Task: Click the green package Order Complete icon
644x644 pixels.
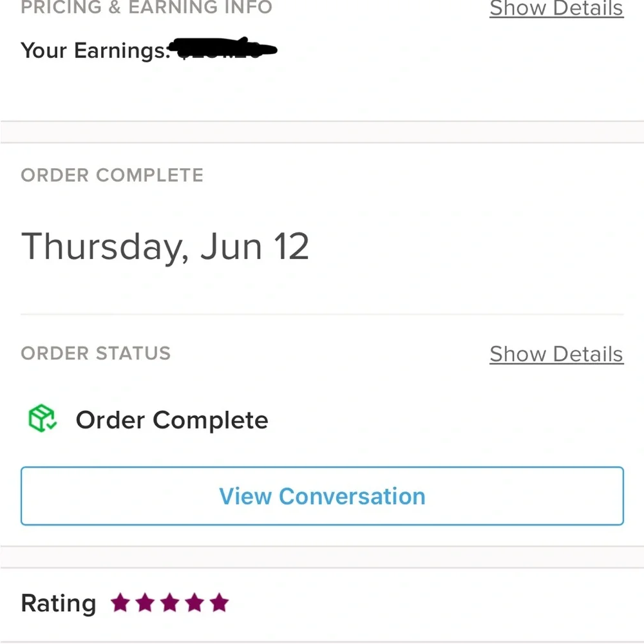Action: tap(43, 419)
